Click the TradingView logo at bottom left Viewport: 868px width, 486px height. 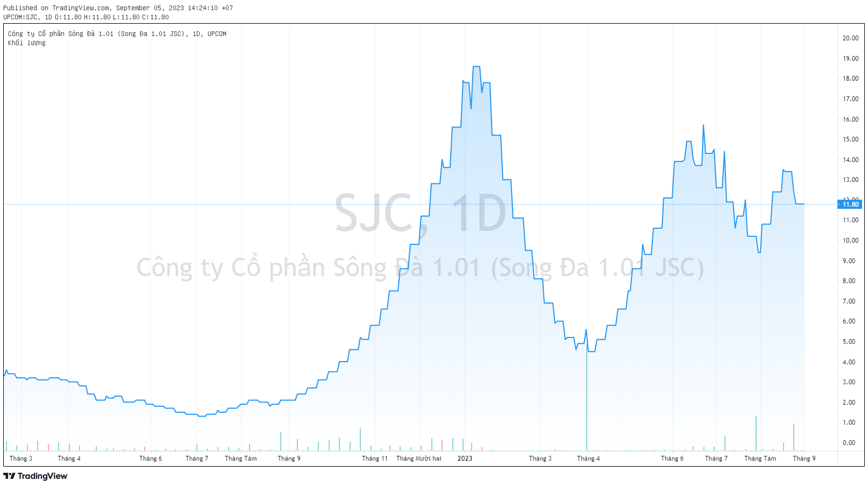[x=35, y=476]
